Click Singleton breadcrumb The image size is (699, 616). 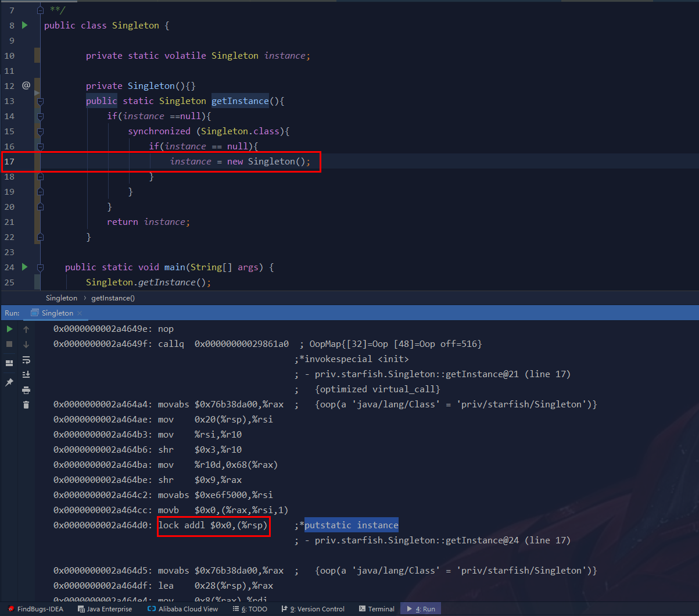coord(62,298)
